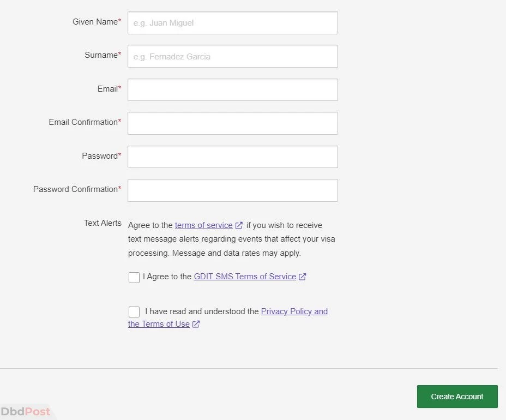Click the external link icon after terms of service
Viewport: 506px width, 420px height.
[x=239, y=225]
